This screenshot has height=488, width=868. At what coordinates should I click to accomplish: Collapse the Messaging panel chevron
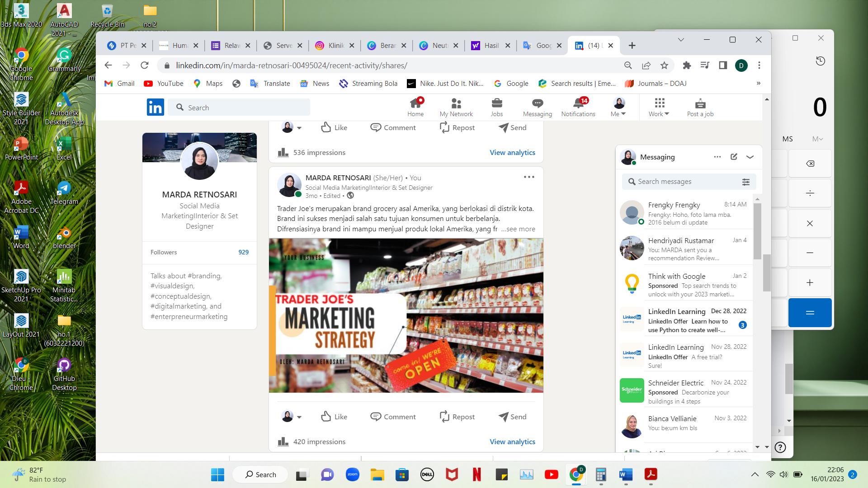coord(750,157)
